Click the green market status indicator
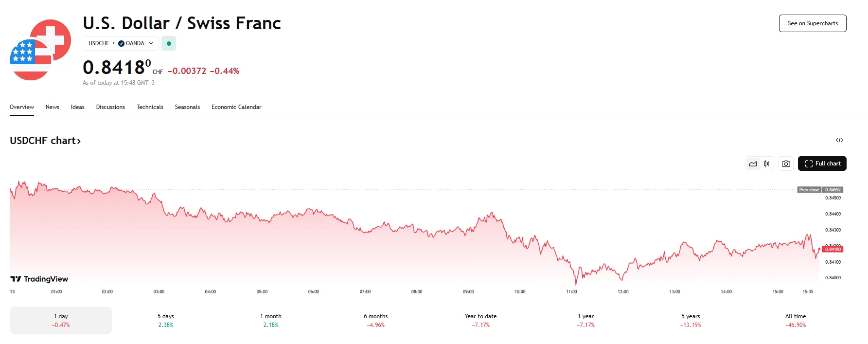This screenshot has width=868, height=344. pos(169,43)
